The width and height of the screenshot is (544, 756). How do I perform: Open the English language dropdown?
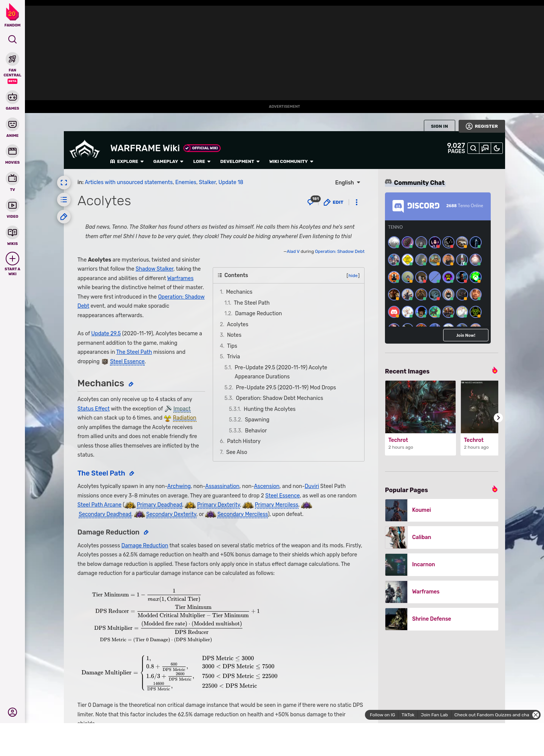pos(348,183)
